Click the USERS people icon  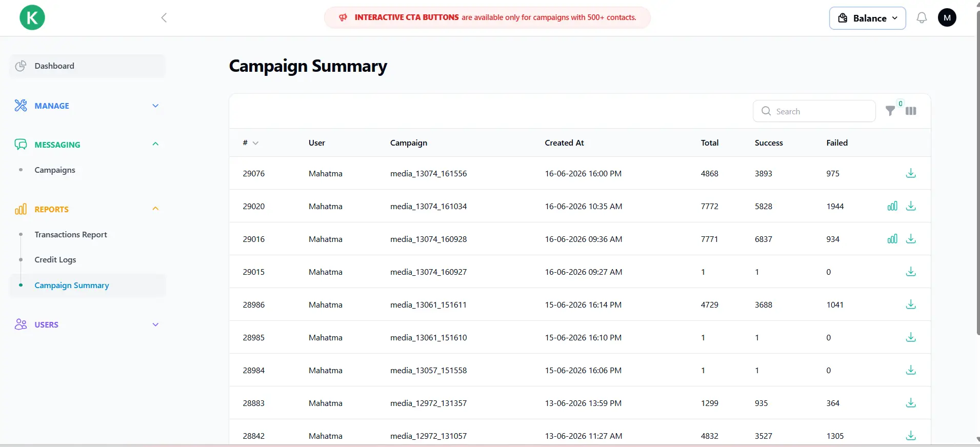21,324
